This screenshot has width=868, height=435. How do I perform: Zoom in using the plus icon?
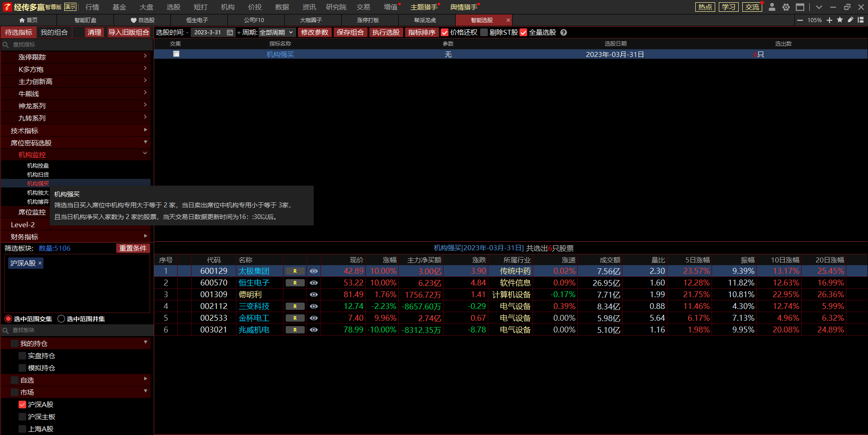click(829, 20)
